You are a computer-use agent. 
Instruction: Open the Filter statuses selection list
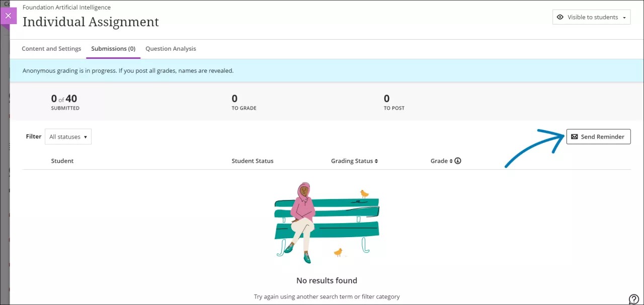tap(68, 136)
